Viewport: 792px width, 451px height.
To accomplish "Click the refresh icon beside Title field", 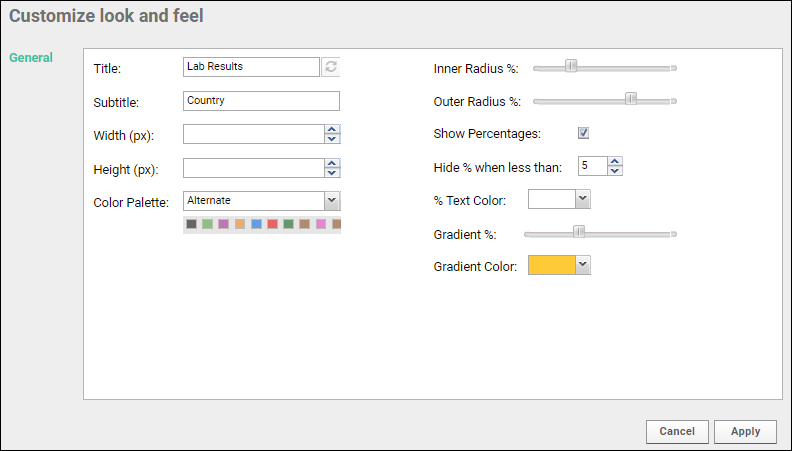I will tap(331, 67).
